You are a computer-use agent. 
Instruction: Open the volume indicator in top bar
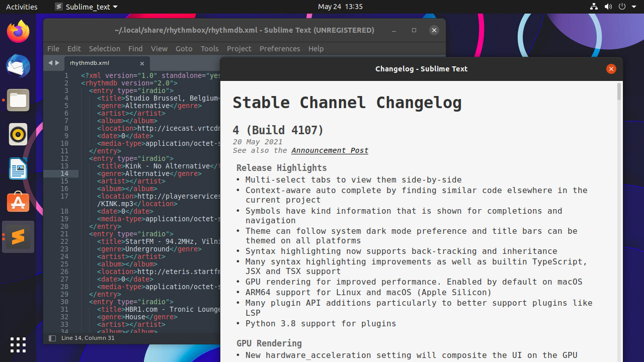[x=608, y=7]
